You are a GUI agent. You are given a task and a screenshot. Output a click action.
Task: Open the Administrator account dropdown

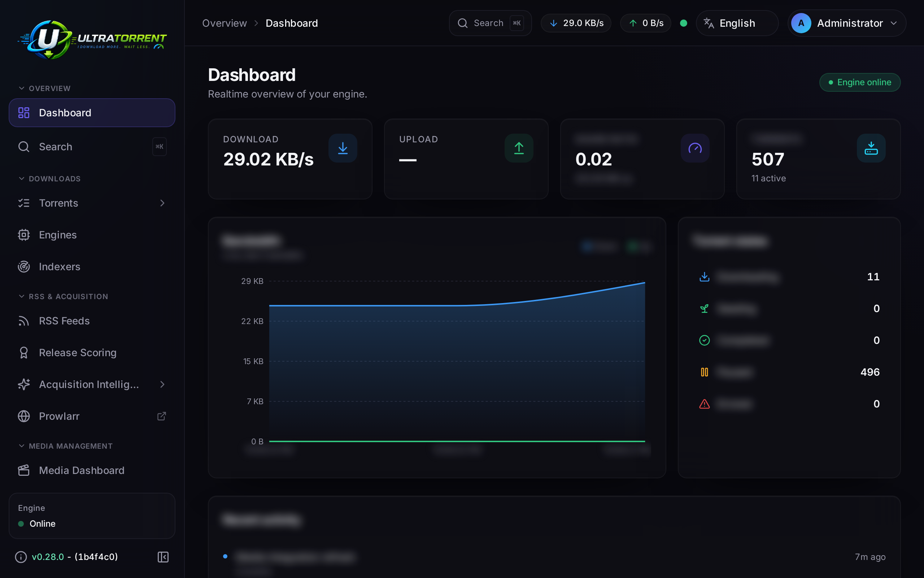tap(846, 23)
